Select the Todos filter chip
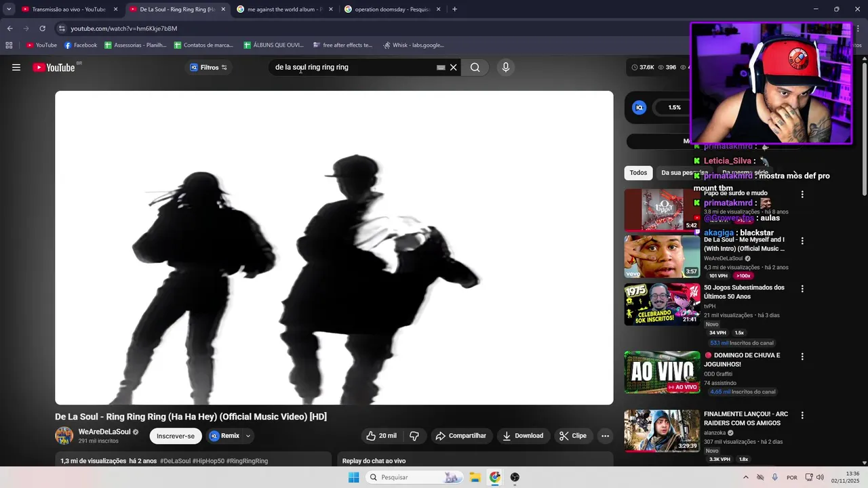Screen dimensions: 868x488 pyautogui.click(x=638, y=173)
